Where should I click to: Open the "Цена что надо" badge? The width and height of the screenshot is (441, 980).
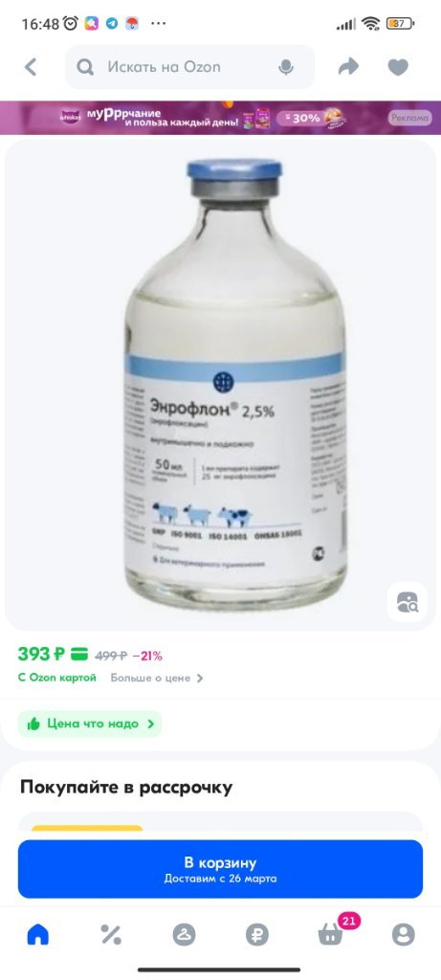coord(90,724)
